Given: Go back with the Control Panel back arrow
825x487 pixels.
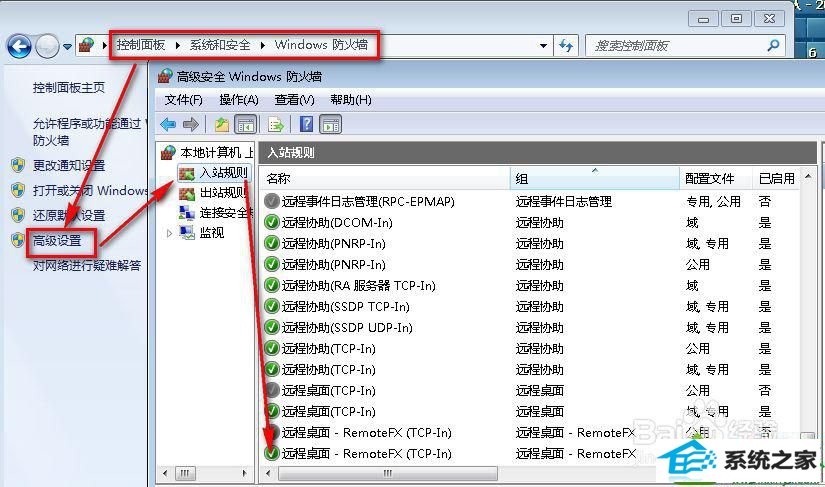Looking at the screenshot, I should [19, 46].
